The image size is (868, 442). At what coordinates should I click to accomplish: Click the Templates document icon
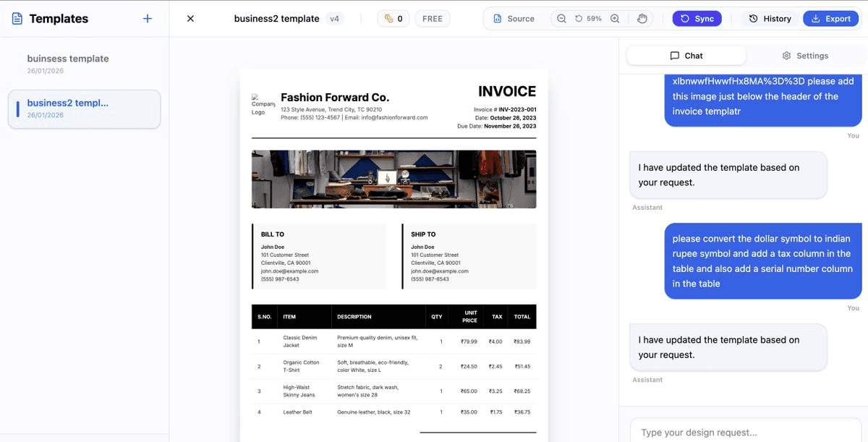pyautogui.click(x=17, y=19)
